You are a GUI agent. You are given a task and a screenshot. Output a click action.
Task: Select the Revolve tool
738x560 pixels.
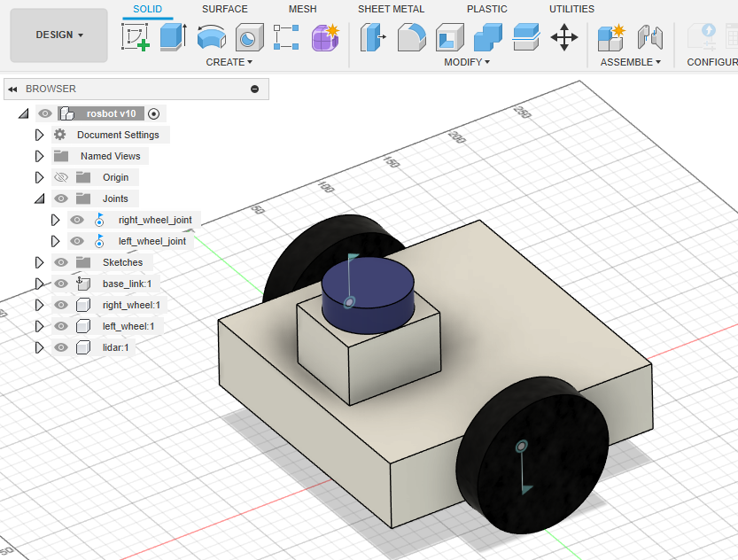pos(212,37)
